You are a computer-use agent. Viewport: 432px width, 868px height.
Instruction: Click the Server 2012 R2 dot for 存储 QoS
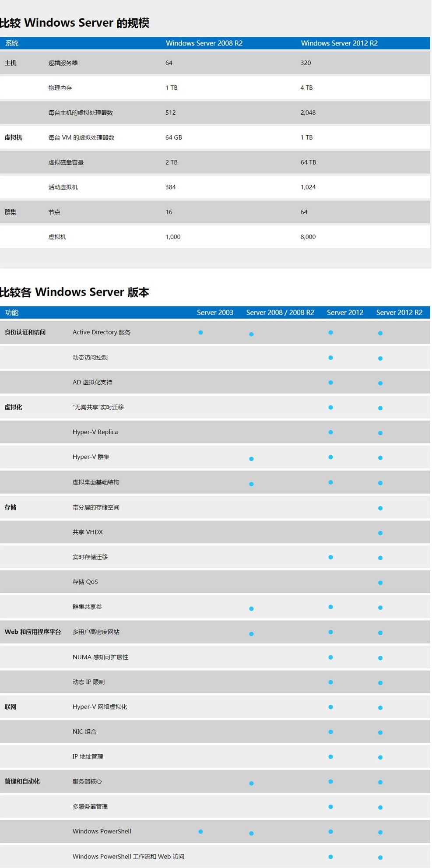[x=380, y=583]
